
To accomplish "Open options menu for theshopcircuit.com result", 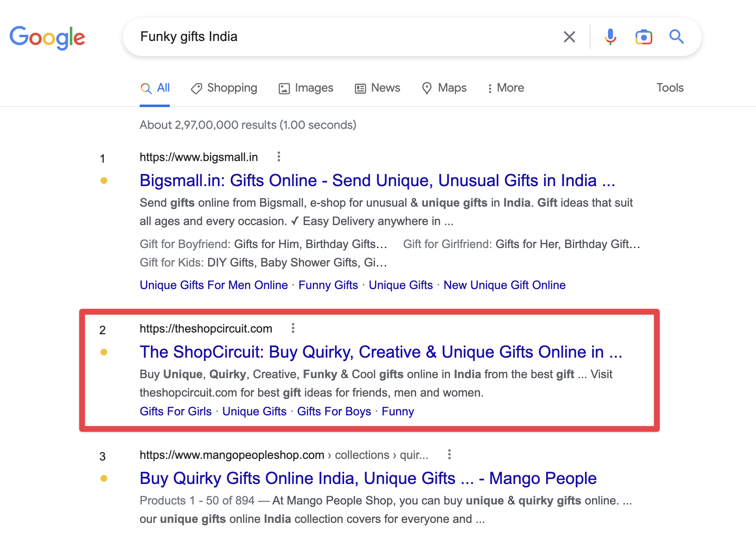I will pos(293,328).
